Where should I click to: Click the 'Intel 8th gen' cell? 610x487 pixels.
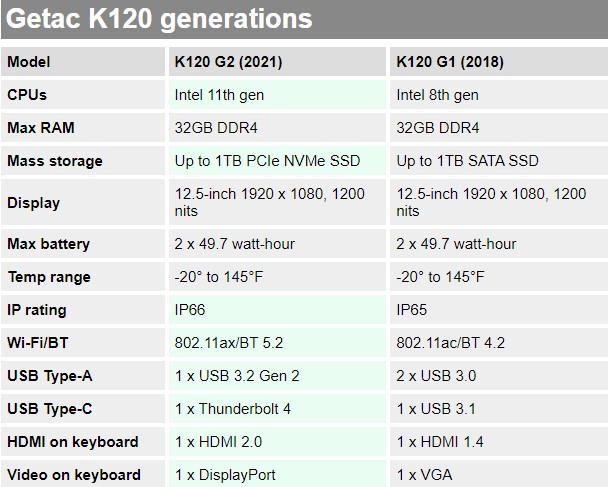click(438, 95)
